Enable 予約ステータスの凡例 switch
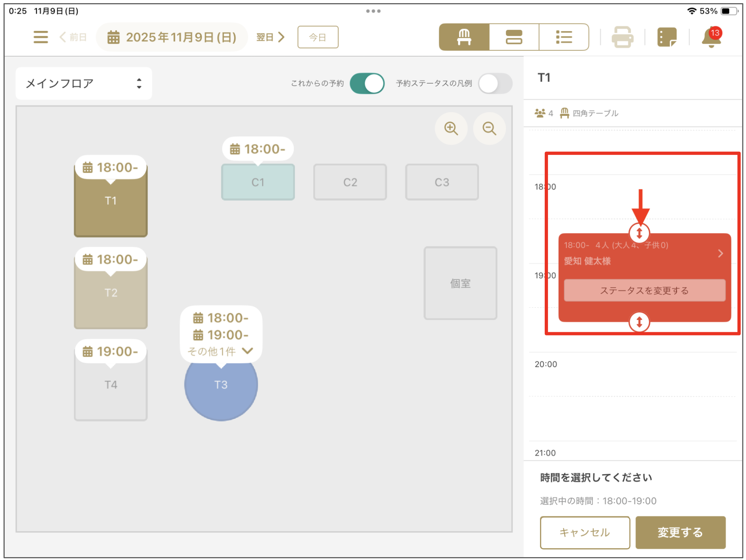Image resolution: width=746 pixels, height=560 pixels. [x=495, y=84]
